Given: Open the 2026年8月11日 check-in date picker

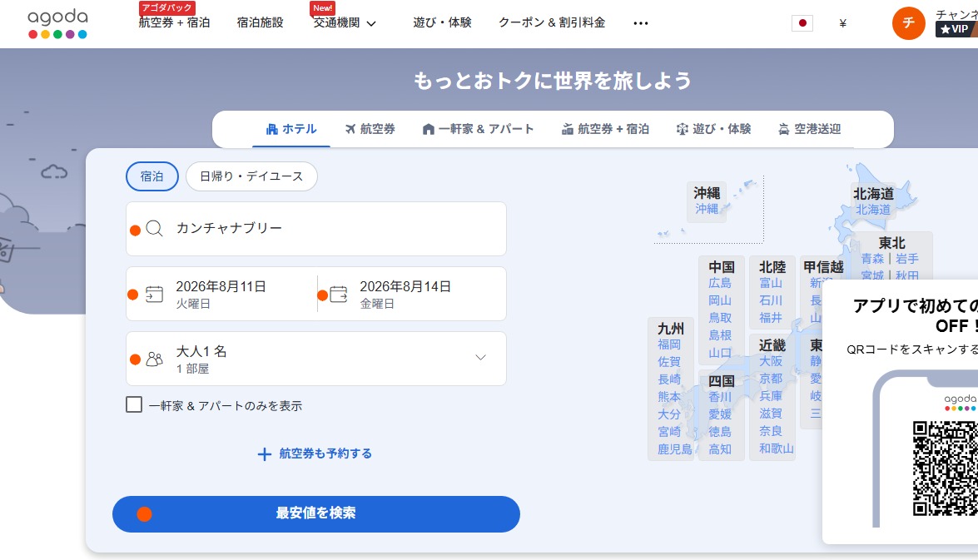Looking at the screenshot, I should tap(221, 294).
